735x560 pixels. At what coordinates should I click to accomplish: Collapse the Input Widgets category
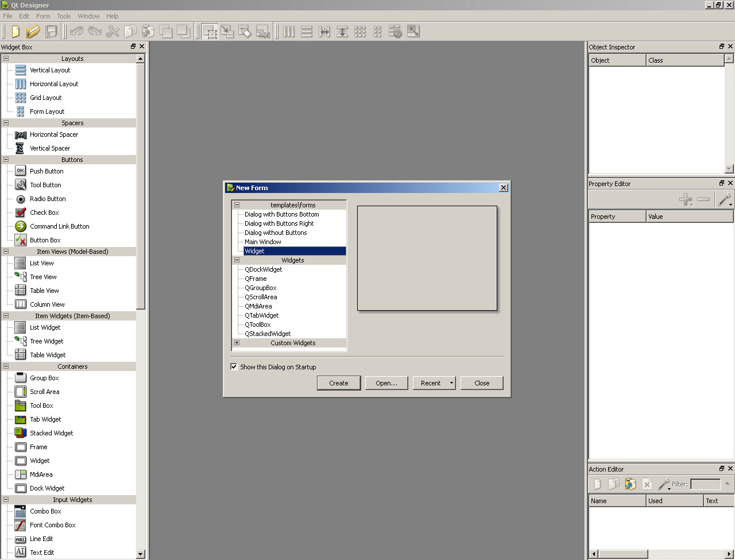(x=6, y=499)
